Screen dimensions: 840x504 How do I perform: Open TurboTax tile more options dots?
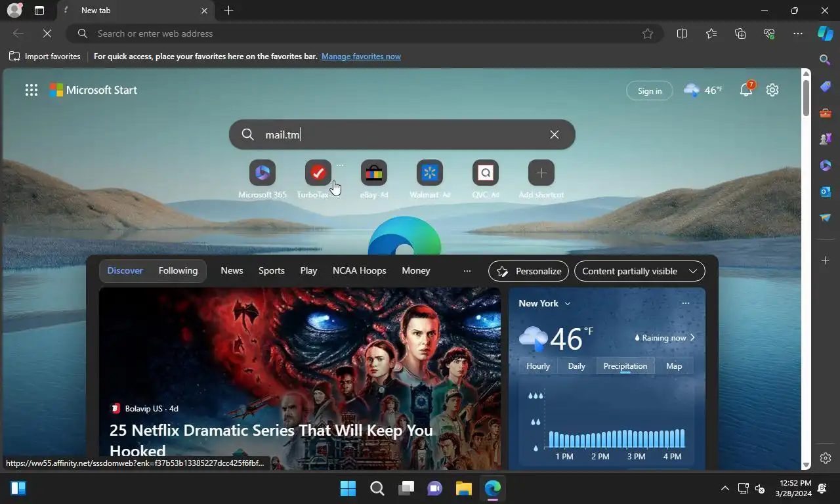340,165
